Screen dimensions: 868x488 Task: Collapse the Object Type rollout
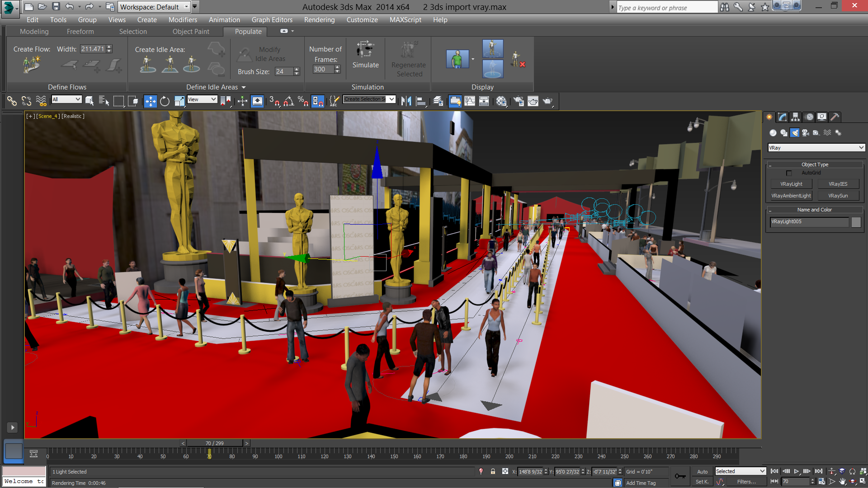(815, 164)
